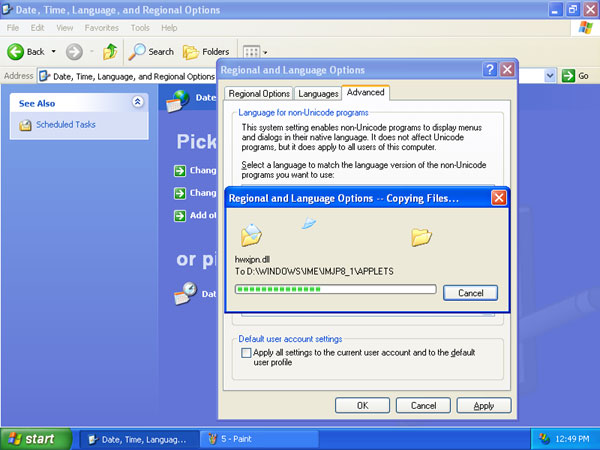The height and width of the screenshot is (450, 600).
Task: Open the Start menu
Action: (36, 438)
